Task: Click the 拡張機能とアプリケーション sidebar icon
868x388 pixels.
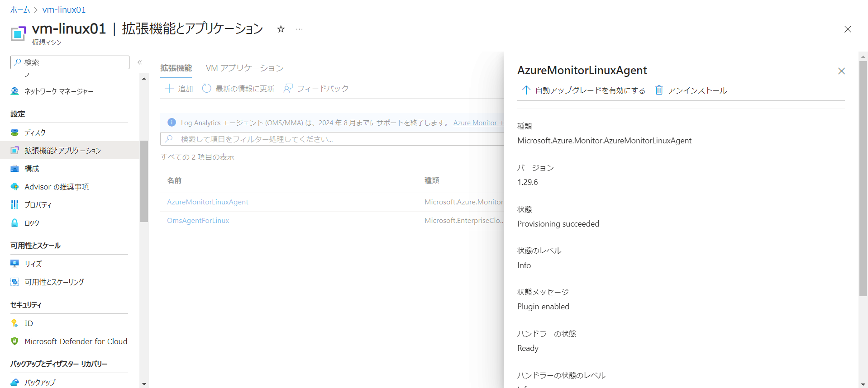Action: coord(15,150)
